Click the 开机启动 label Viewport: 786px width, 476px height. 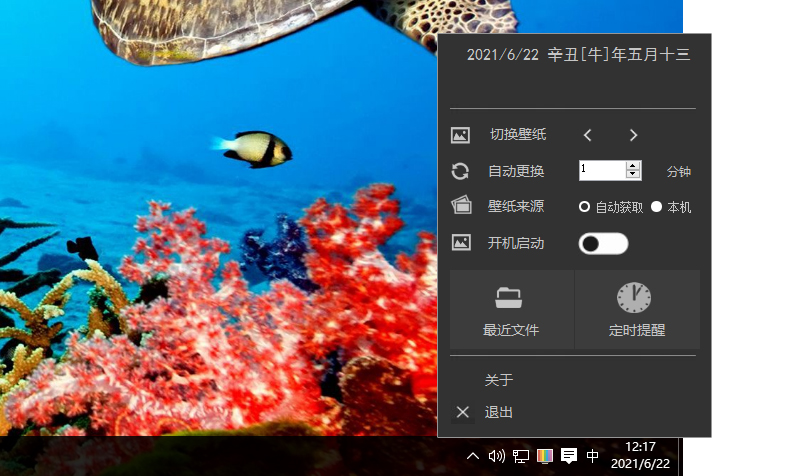(x=516, y=243)
